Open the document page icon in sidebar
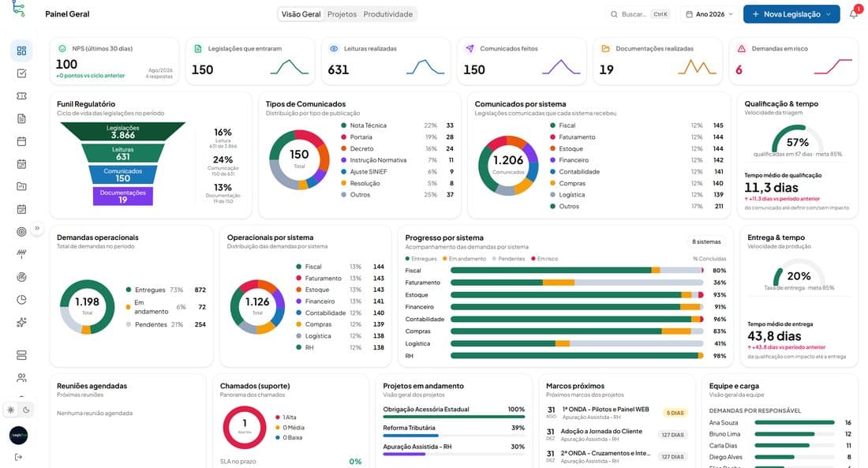868x468 pixels. point(21,118)
